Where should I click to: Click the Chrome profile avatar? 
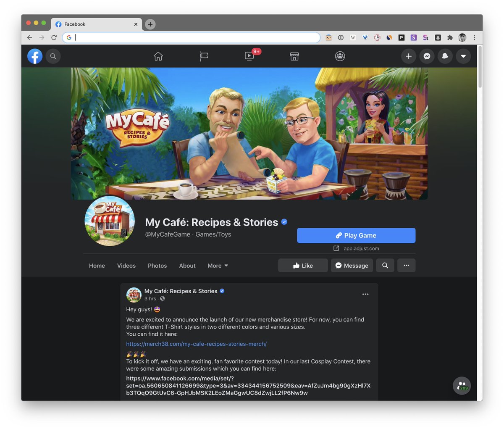462,37
